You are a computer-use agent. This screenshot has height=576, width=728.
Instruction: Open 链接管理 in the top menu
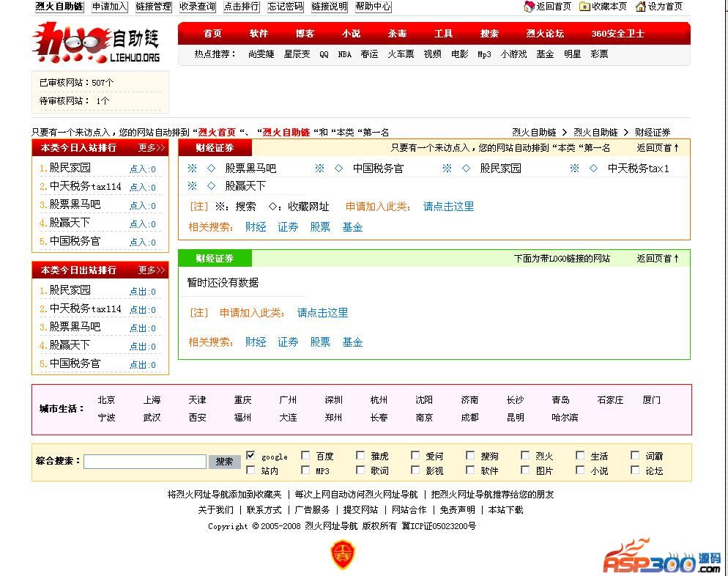pos(154,7)
